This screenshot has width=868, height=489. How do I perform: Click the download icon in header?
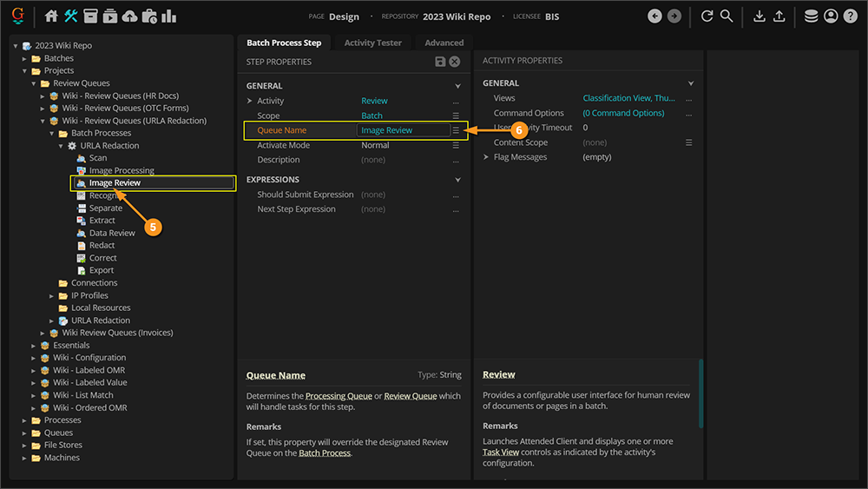click(x=759, y=17)
